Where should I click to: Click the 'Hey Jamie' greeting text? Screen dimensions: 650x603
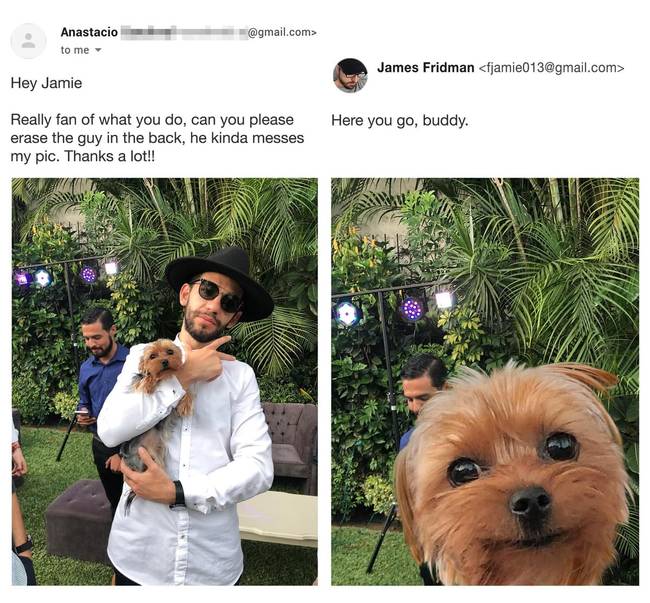(46, 83)
